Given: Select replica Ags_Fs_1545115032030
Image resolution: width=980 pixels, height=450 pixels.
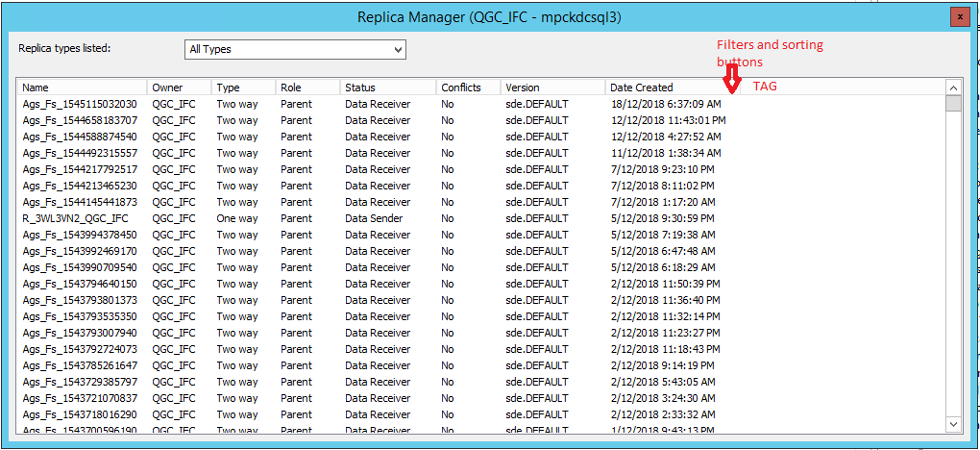Looking at the screenshot, I should (x=80, y=104).
